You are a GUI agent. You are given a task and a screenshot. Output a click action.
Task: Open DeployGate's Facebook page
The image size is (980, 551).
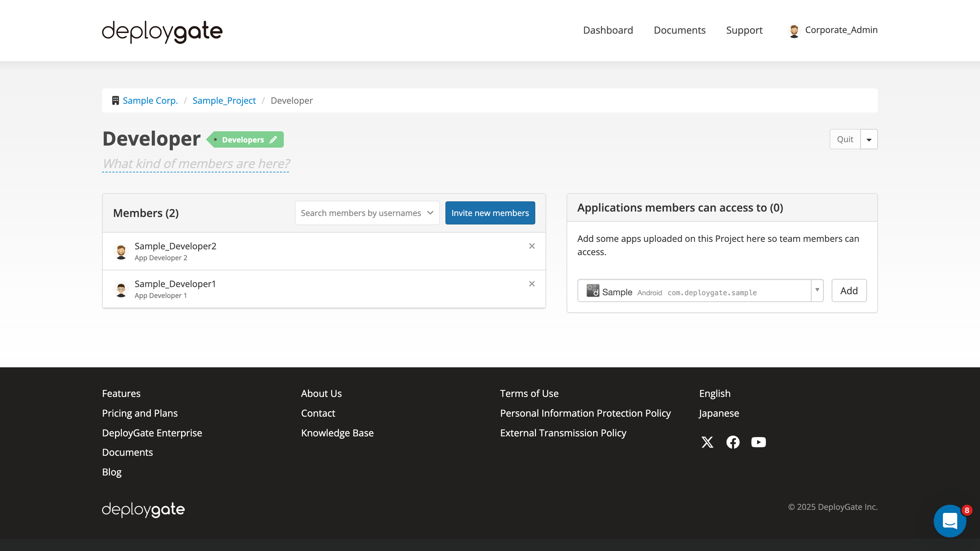coord(733,442)
